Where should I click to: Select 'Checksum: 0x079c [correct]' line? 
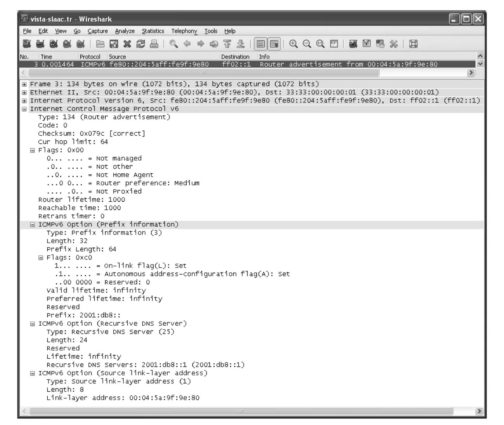(92, 134)
